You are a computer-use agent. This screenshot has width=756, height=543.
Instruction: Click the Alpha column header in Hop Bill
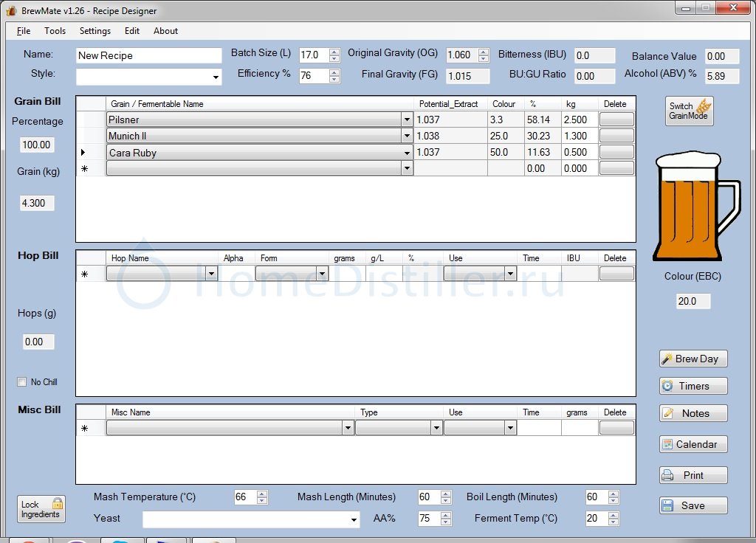pyautogui.click(x=235, y=258)
